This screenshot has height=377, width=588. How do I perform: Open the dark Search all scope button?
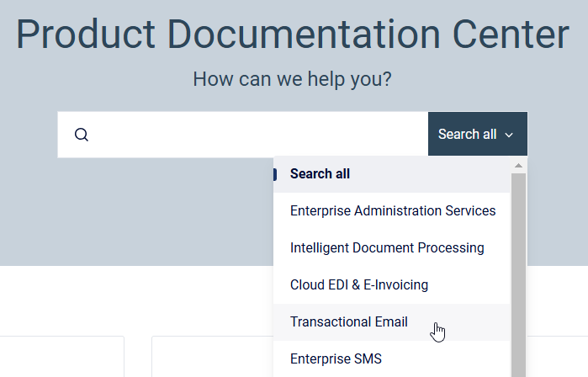478,134
